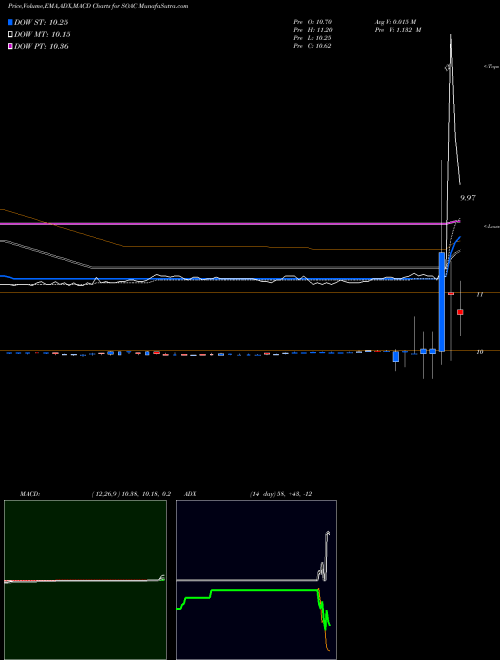The height and width of the screenshot is (660, 500).
Task: Click the 'Pre V: 1.132 M' volume text
Action: point(398,30)
